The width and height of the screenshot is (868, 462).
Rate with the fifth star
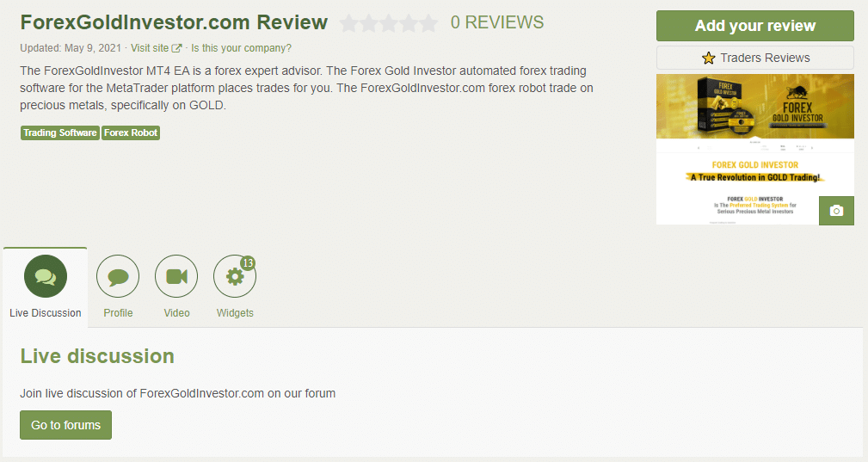pyautogui.click(x=428, y=23)
